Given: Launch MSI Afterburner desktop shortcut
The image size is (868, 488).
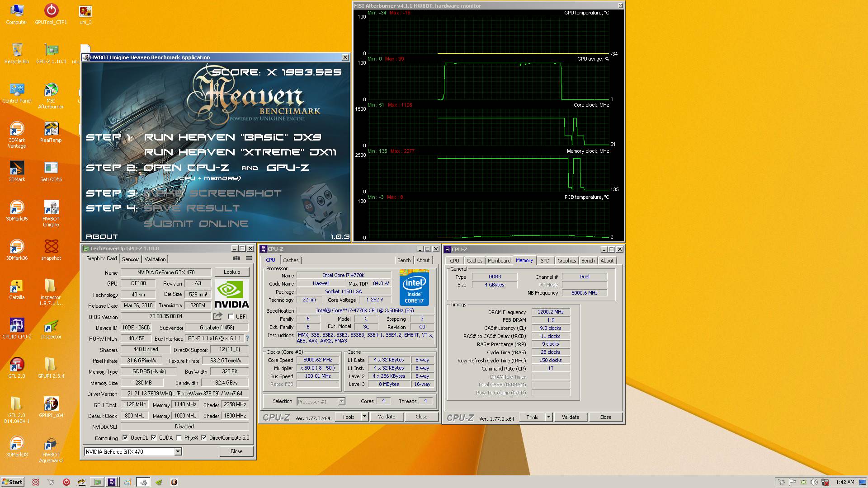Looking at the screenshot, I should point(51,96).
